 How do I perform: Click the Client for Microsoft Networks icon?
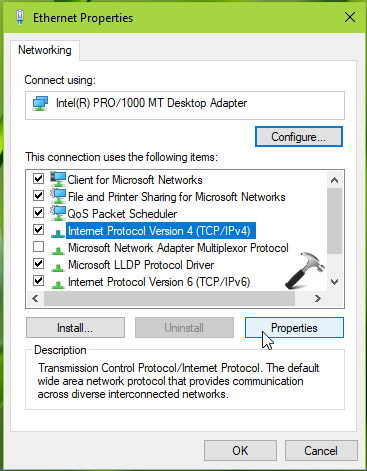[58, 179]
